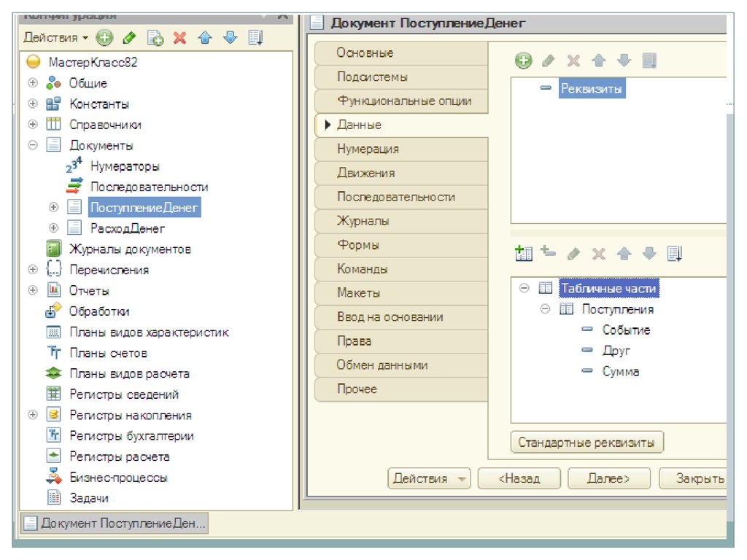This screenshot has height=560, width=747.
Task: Select Бизнес-процессы in the tree
Action: 118,477
